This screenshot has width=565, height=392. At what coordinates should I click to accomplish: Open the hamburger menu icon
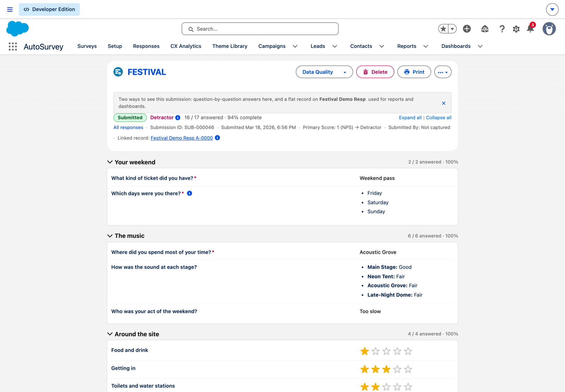pyautogui.click(x=10, y=10)
